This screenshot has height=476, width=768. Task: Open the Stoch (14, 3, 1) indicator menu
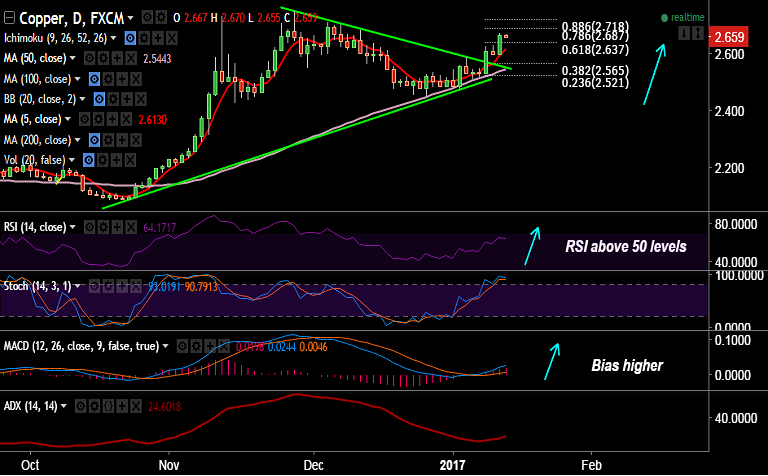pyautogui.click(x=78, y=286)
